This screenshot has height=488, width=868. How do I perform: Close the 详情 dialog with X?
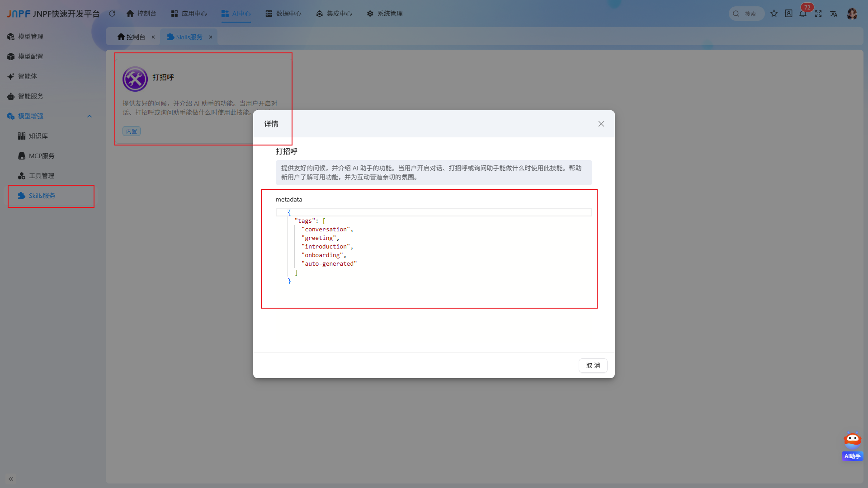pyautogui.click(x=601, y=124)
